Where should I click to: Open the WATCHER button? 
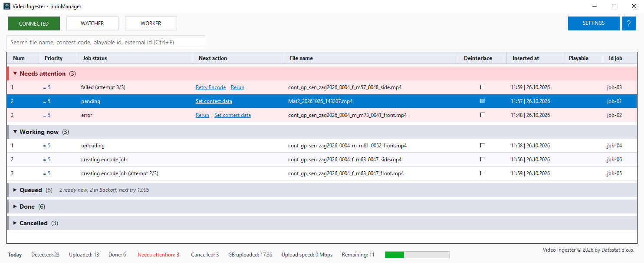pos(92,23)
